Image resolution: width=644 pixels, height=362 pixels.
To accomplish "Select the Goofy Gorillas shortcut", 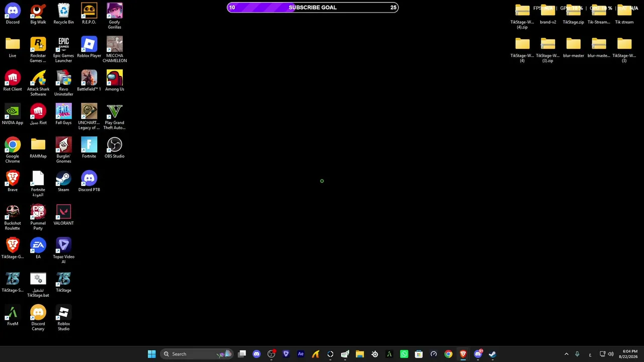I will [115, 16].
